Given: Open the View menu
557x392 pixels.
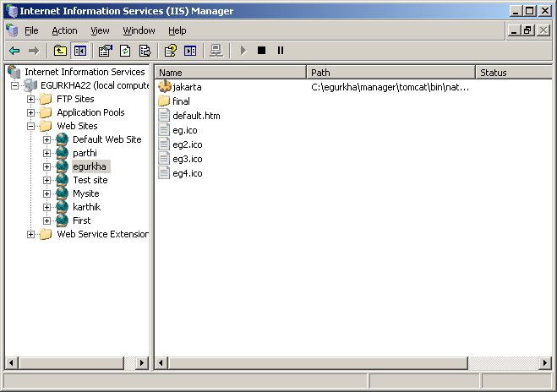Looking at the screenshot, I should point(100,31).
